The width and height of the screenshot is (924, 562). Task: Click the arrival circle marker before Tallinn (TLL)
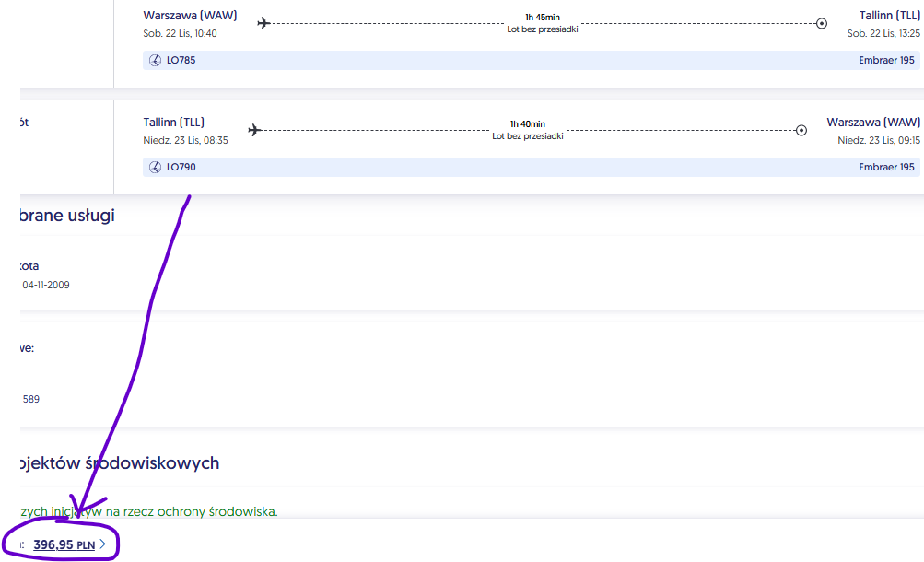[x=822, y=24]
